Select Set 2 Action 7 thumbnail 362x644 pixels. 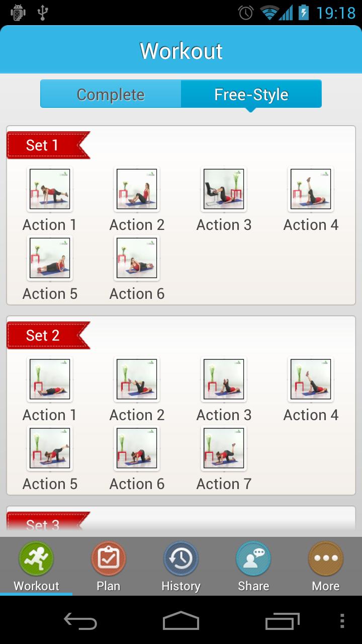click(x=224, y=448)
